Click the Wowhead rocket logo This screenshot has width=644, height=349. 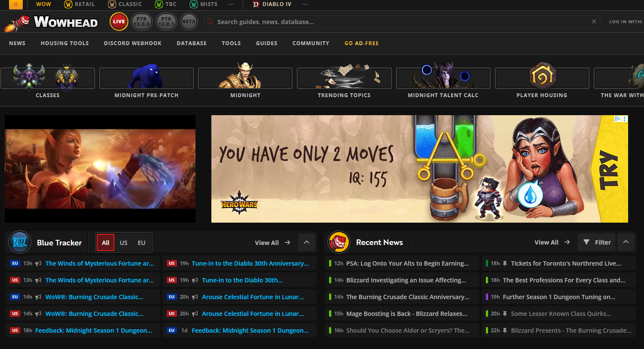point(51,22)
